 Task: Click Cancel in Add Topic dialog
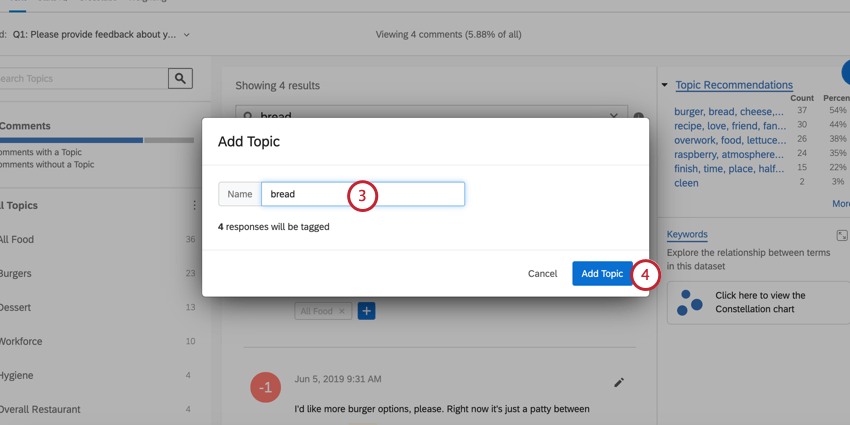(542, 273)
